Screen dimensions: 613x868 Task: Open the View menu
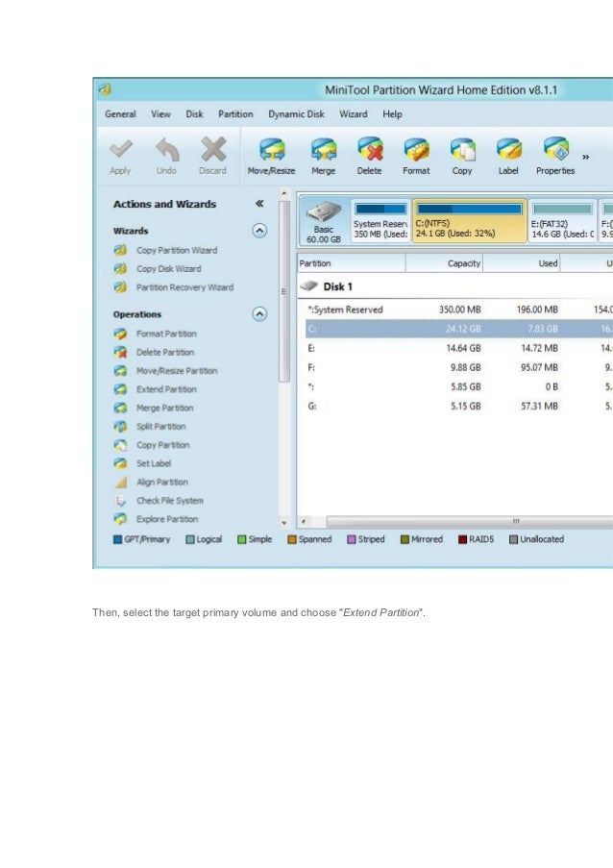(160, 114)
